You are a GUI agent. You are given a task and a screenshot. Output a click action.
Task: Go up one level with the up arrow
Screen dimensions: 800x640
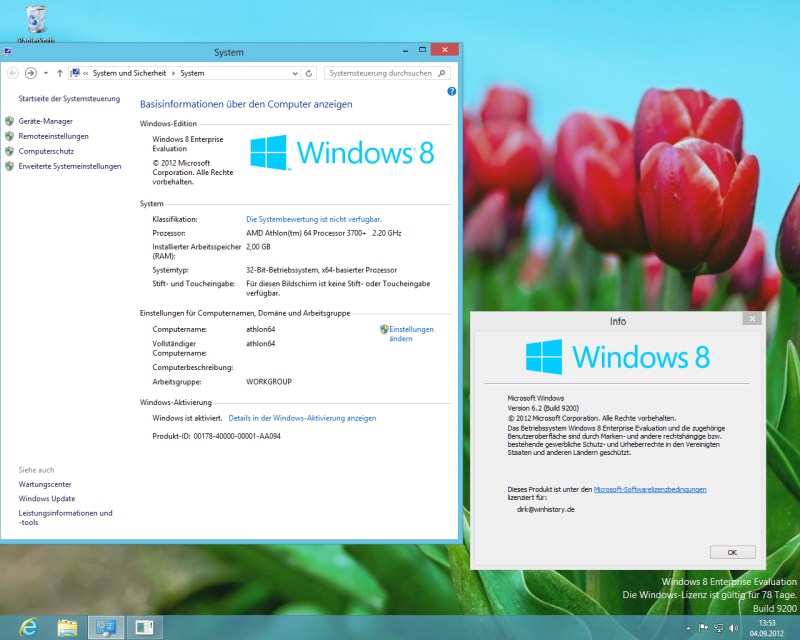pyautogui.click(x=60, y=73)
